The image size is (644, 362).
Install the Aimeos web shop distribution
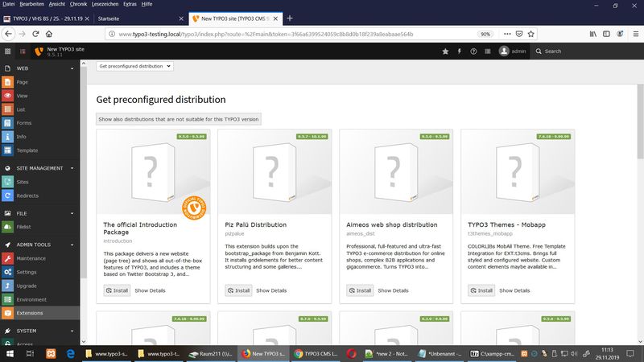click(360, 290)
